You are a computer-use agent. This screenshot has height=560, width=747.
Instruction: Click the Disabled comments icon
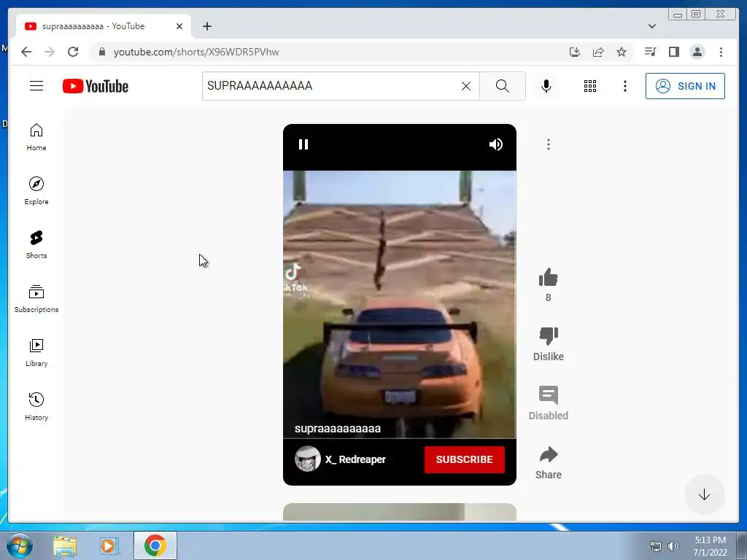coord(549,395)
